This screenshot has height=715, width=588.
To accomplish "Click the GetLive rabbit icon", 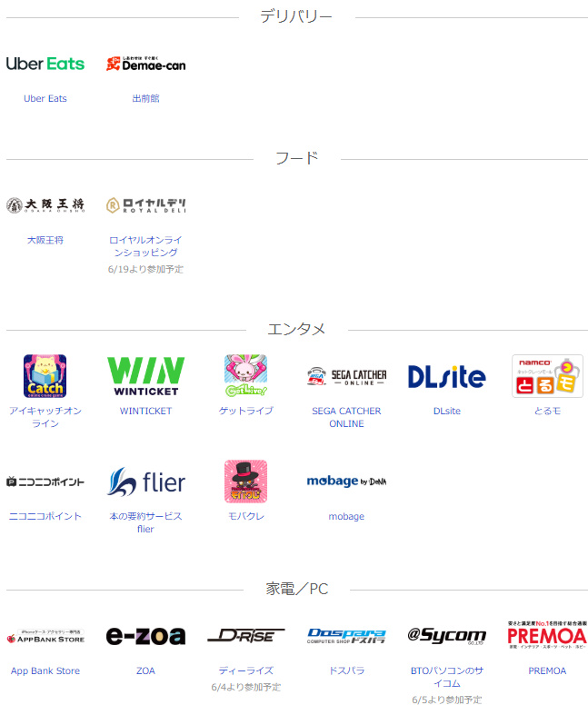I will pos(246,376).
